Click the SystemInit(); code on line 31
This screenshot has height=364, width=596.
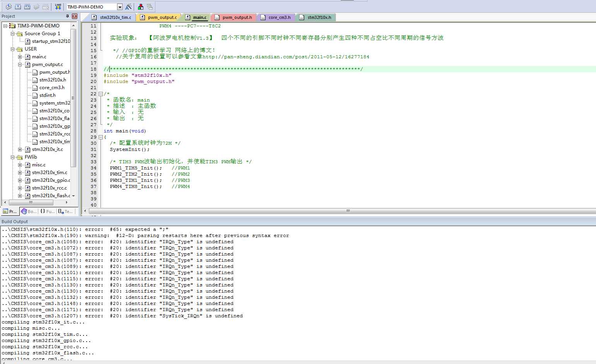(129, 149)
